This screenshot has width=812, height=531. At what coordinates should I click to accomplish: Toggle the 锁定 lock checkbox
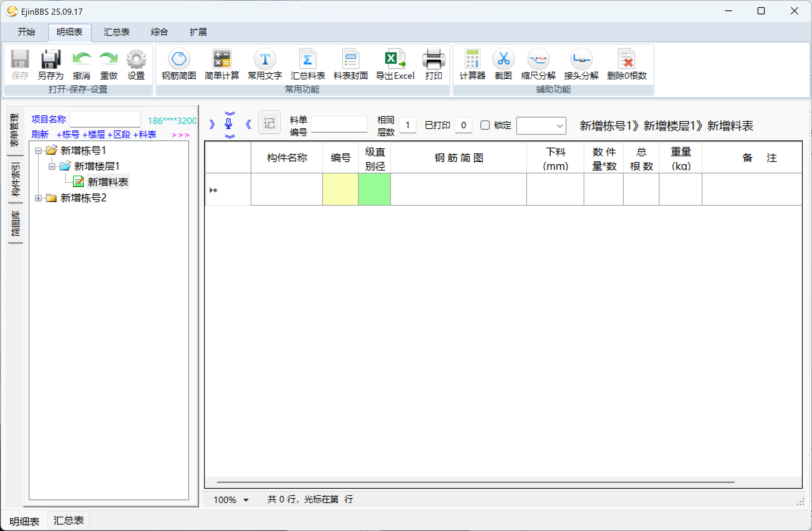pos(485,125)
